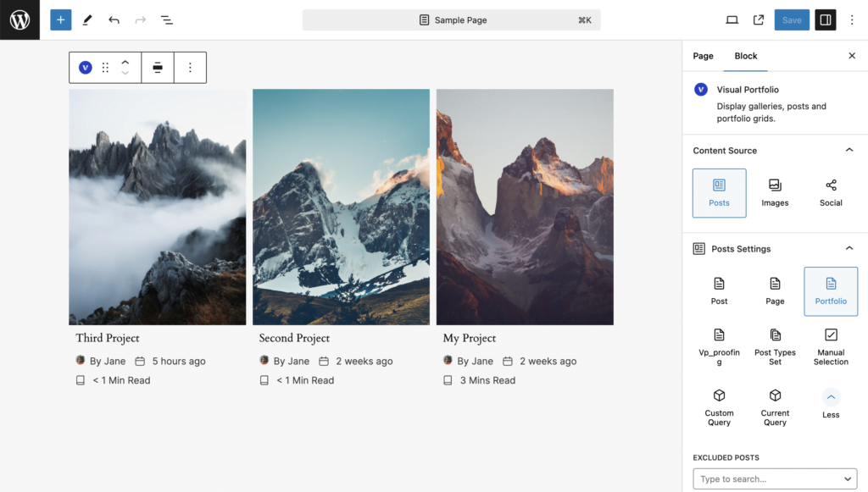Select Manual Selection posts option
The height and width of the screenshot is (492, 868).
click(x=831, y=346)
